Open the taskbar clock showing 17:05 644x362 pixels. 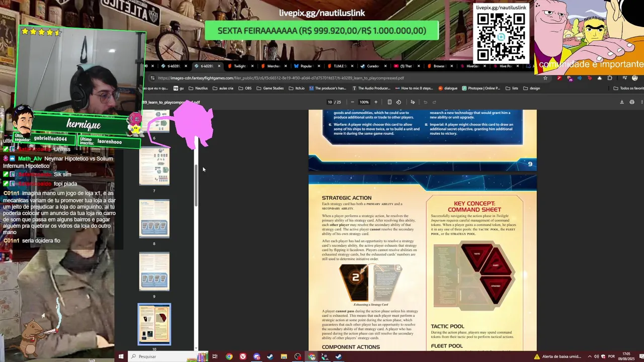(625, 356)
